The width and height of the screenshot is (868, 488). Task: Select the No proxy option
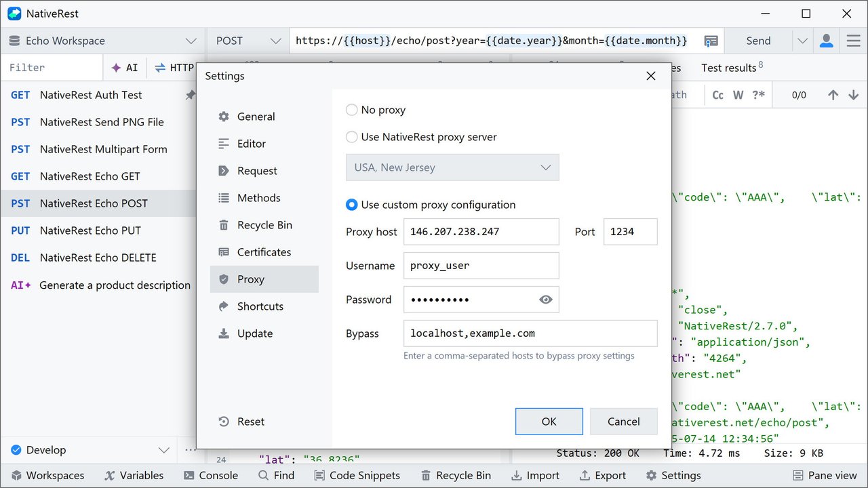tap(352, 110)
